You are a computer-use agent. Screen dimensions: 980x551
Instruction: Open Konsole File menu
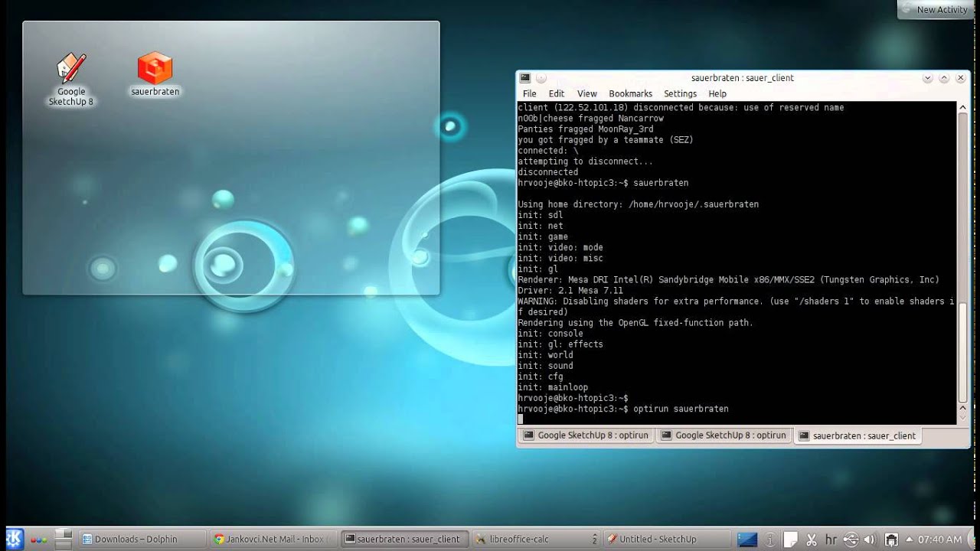[x=529, y=93]
